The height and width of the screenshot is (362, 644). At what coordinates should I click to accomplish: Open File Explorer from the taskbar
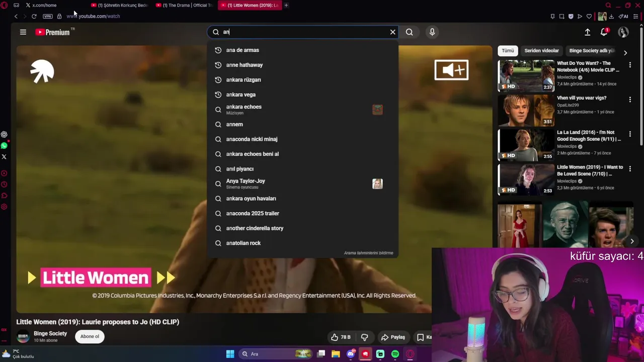click(336, 354)
